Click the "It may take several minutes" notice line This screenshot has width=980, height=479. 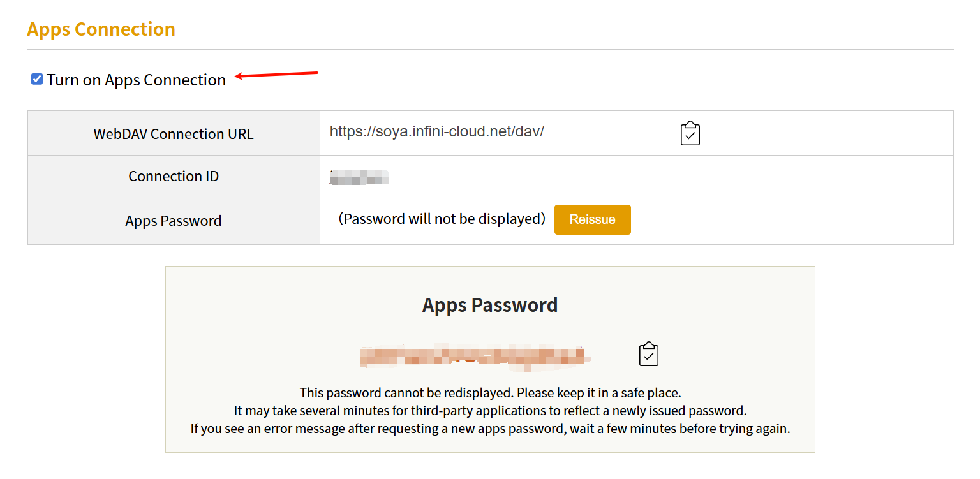coord(490,410)
